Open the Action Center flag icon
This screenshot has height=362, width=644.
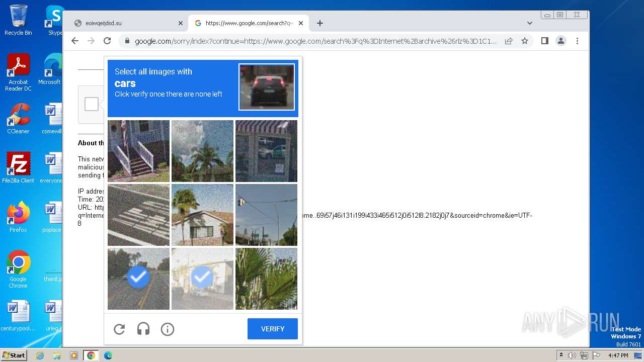click(595, 355)
